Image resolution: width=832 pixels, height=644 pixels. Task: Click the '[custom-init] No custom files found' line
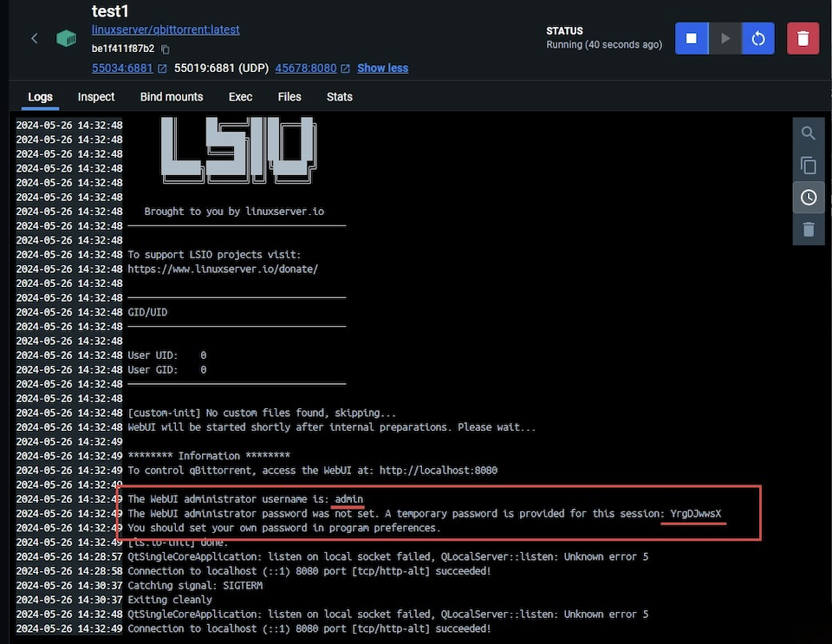[x=262, y=413]
